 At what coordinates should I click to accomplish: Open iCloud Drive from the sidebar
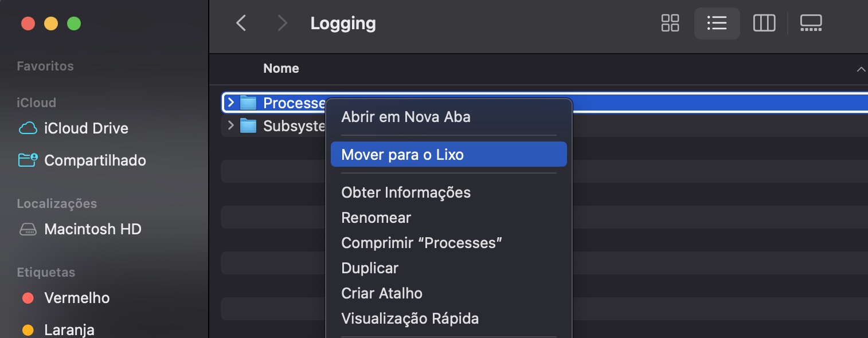[x=86, y=128]
